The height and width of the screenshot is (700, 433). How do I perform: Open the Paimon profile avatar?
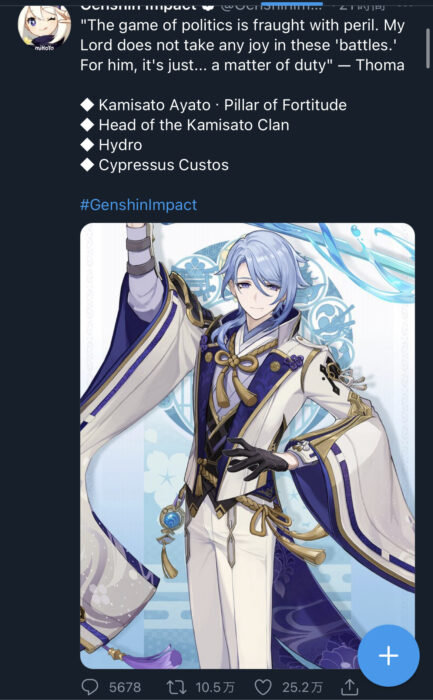[44, 25]
